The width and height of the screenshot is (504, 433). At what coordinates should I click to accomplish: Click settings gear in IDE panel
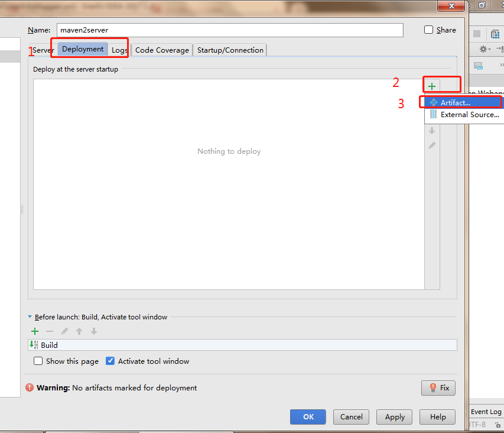pyautogui.click(x=483, y=49)
